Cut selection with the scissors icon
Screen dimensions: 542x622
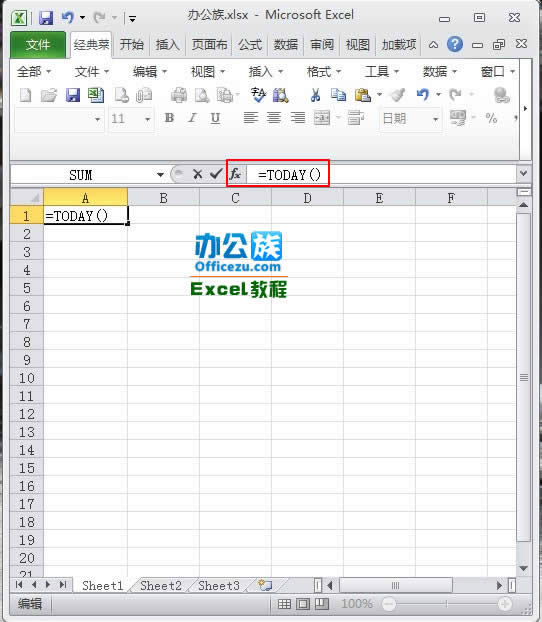[x=315, y=95]
